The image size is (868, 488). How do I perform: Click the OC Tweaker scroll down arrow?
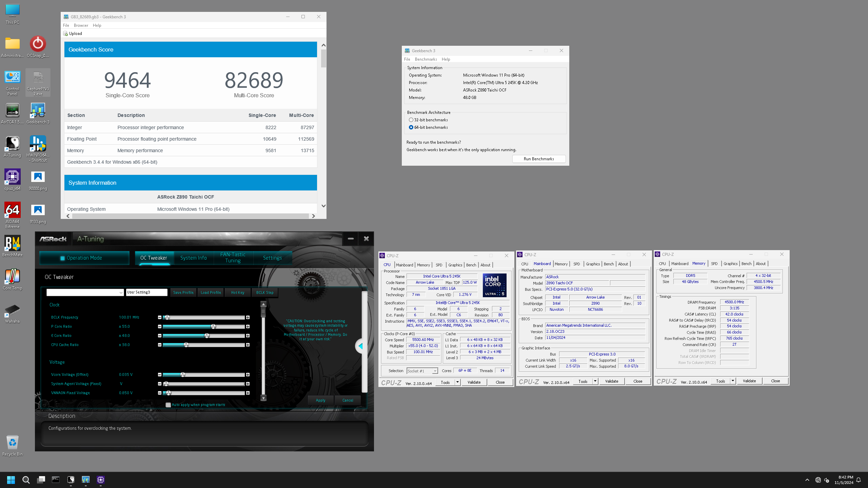click(263, 398)
